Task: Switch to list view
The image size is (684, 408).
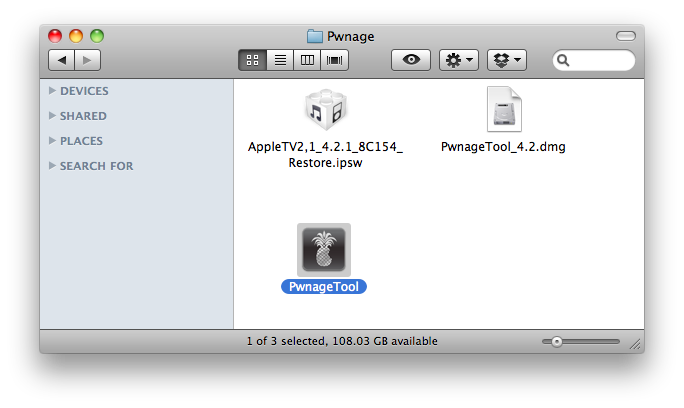Action: (x=280, y=60)
